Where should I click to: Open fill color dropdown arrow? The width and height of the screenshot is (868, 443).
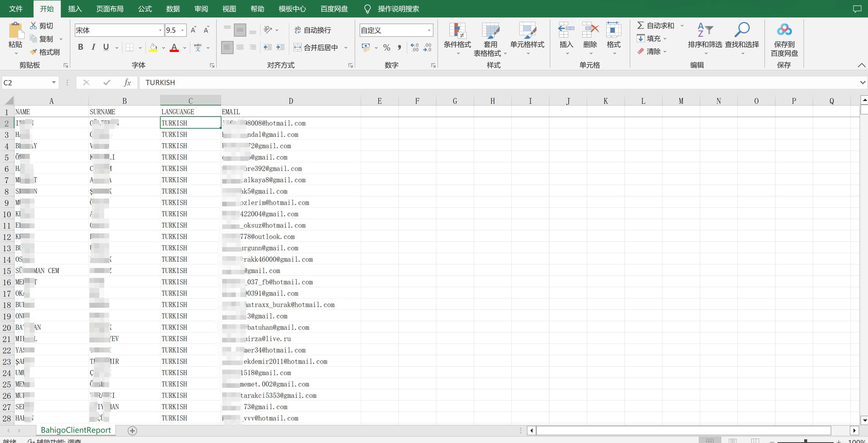click(x=163, y=47)
